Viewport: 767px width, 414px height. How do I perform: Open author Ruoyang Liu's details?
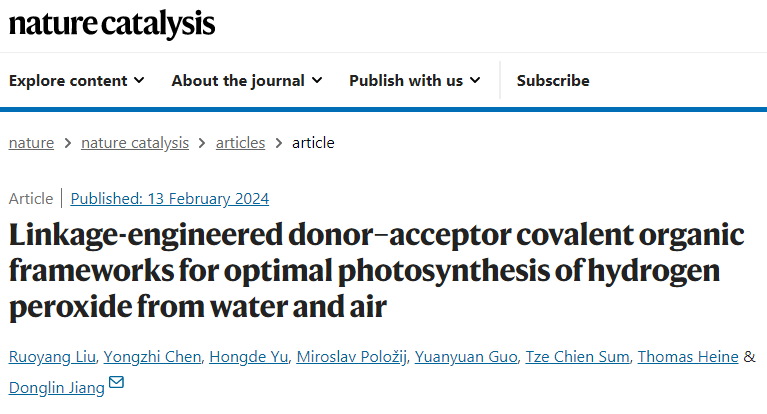point(52,357)
